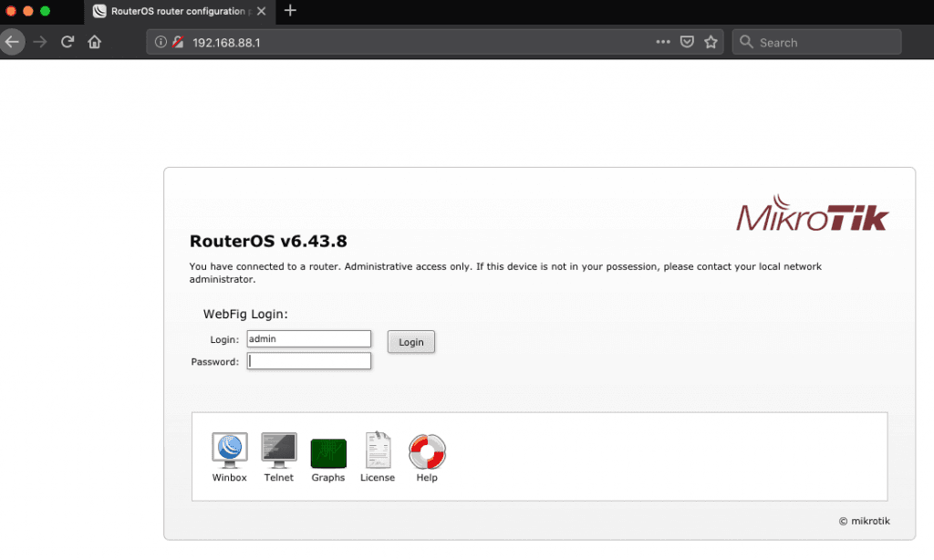Viewport: 934px width, 560px height.
Task: Select the RouterOS router configuration tab
Action: pyautogui.click(x=180, y=11)
